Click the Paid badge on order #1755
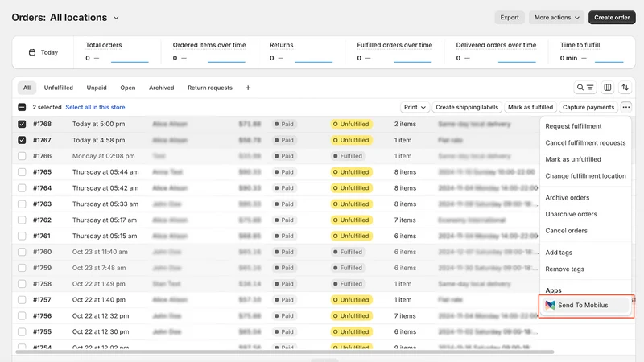The width and height of the screenshot is (644, 362). coord(284,331)
